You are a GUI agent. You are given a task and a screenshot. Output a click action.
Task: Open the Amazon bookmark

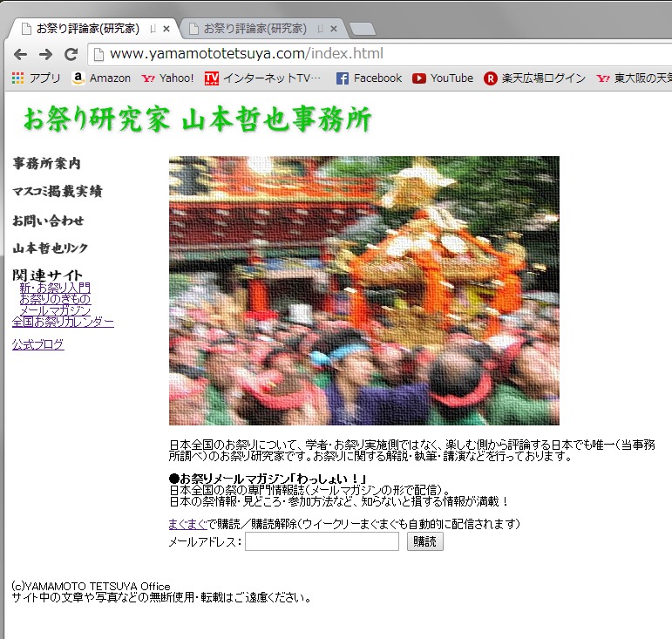(101, 78)
